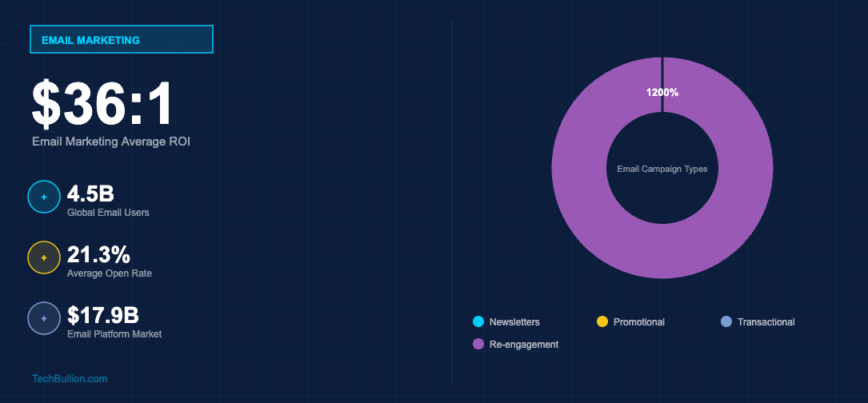The height and width of the screenshot is (403, 868).
Task: Click the $36:1 ROI headline figure
Action: pyautogui.click(x=102, y=105)
